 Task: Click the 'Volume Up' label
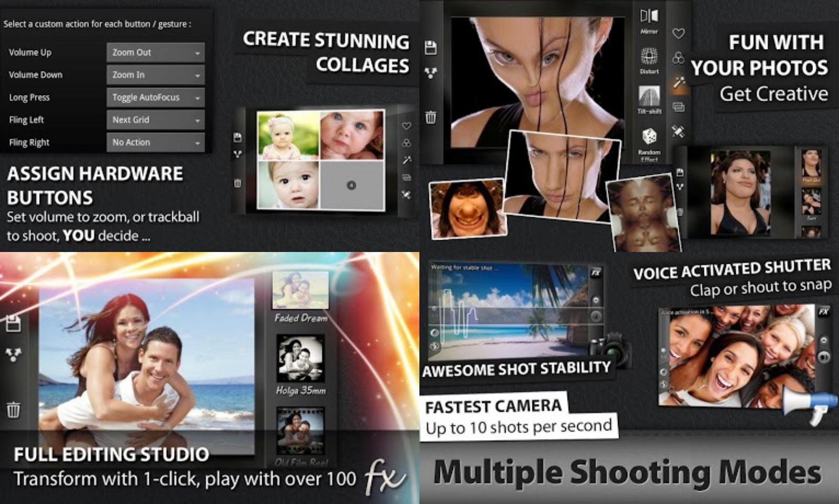tap(30, 52)
